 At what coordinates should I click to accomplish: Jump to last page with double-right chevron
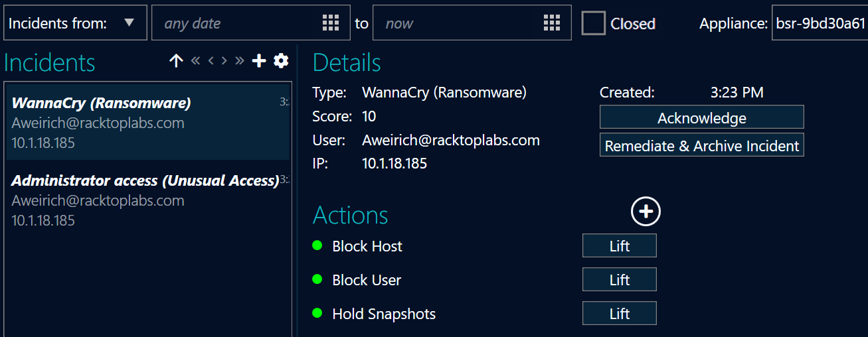[240, 61]
